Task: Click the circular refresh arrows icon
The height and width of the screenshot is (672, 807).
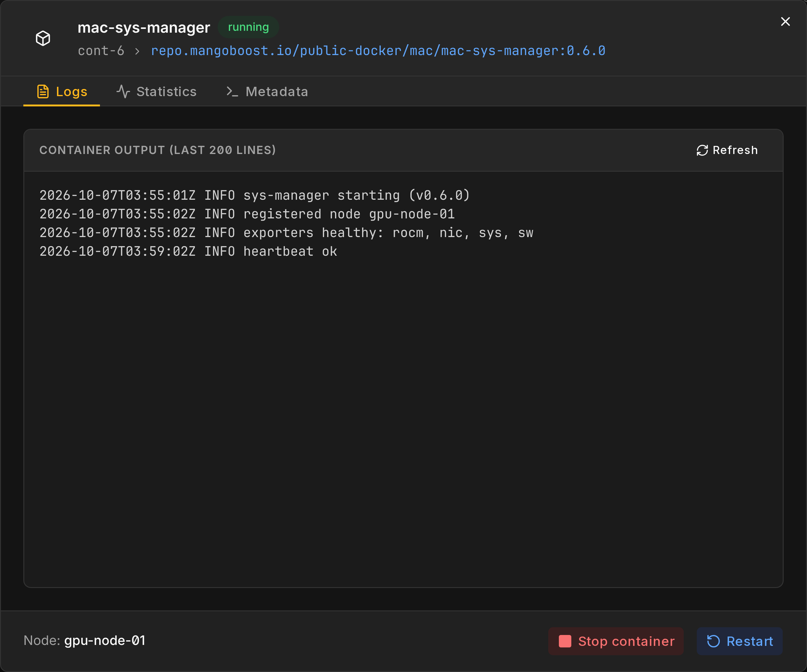Action: (x=702, y=150)
